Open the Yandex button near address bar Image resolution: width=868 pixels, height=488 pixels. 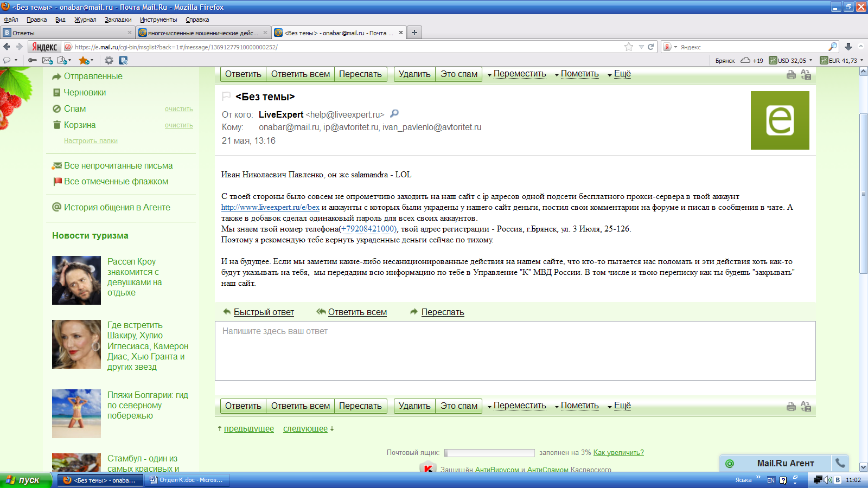(44, 47)
